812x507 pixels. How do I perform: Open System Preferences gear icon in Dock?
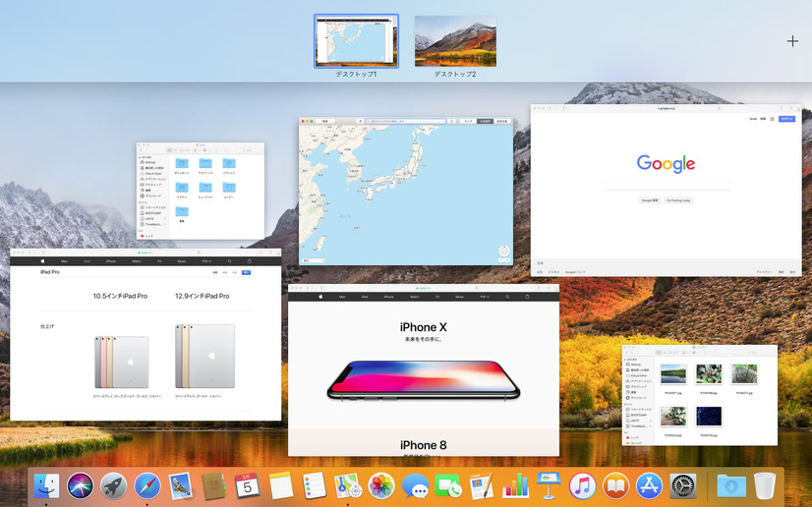coord(683,485)
